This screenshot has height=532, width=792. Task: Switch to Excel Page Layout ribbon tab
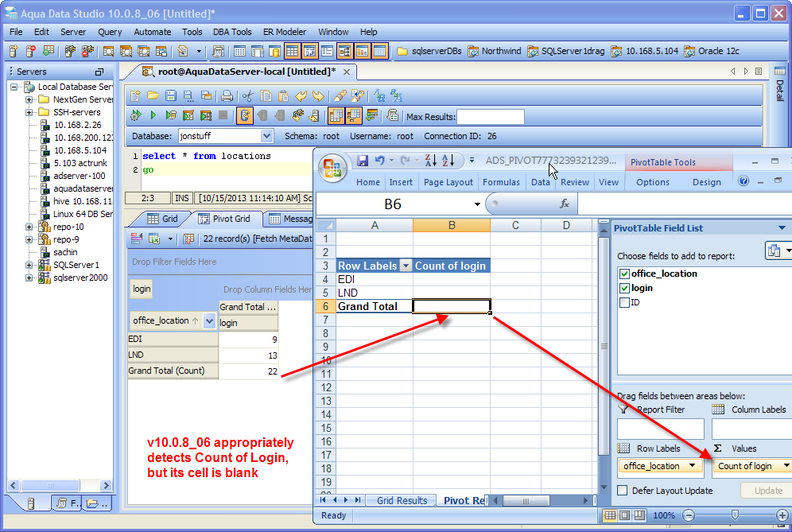448,182
